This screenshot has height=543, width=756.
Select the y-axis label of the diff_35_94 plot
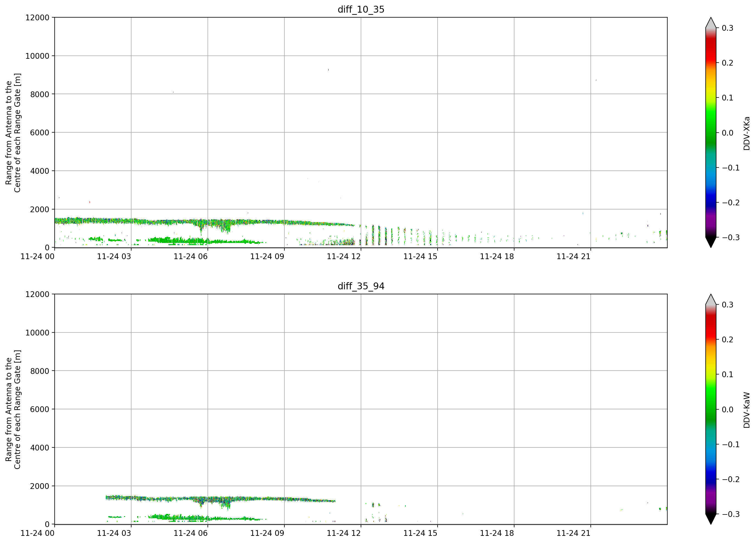[13, 409]
